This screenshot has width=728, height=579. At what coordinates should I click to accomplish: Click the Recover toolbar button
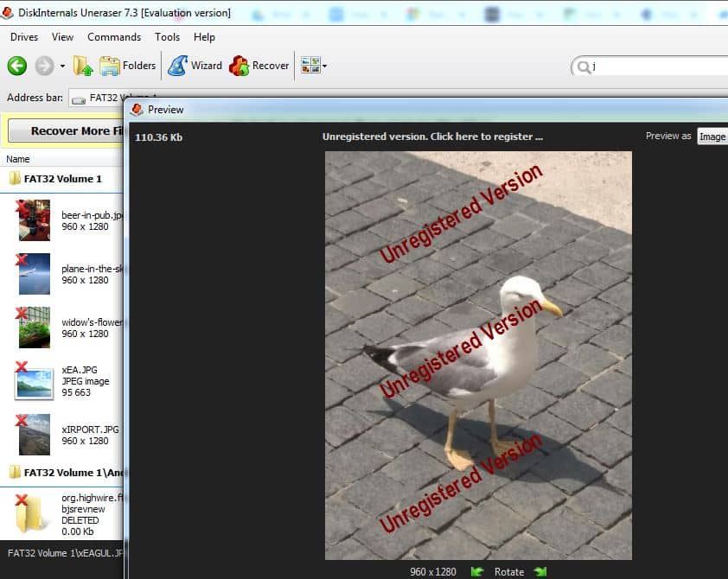258,66
